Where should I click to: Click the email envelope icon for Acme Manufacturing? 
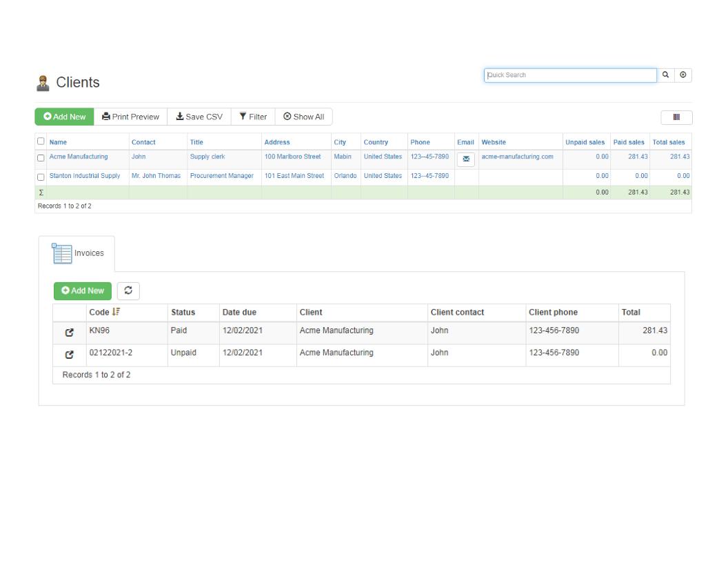click(466, 159)
